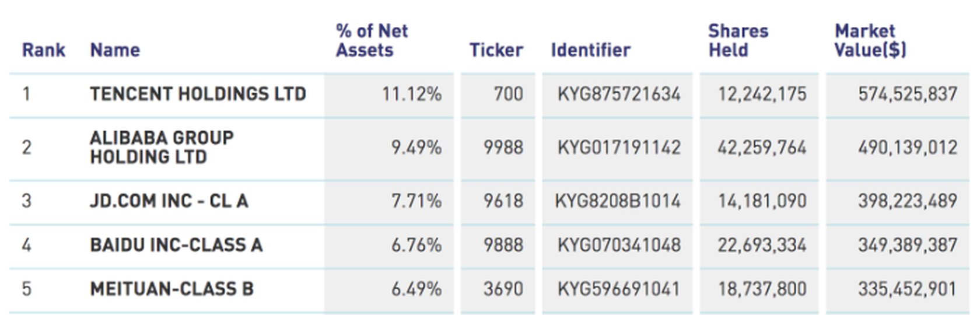Image resolution: width=980 pixels, height=315 pixels.
Task: Click the Ticker column header
Action: tap(496, 50)
